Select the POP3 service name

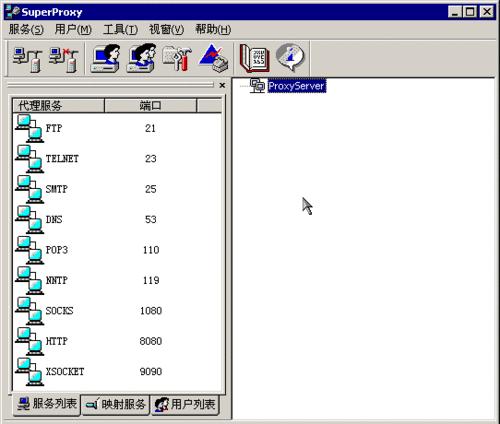pos(57,250)
